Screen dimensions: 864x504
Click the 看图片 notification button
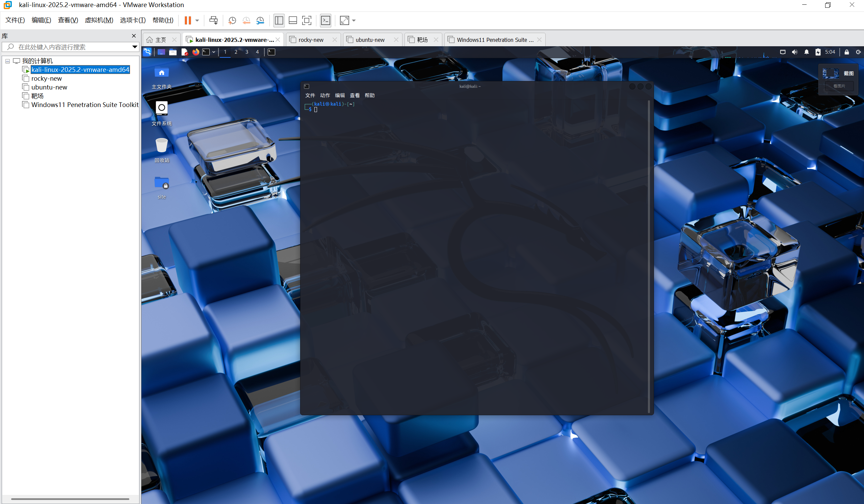pos(839,86)
